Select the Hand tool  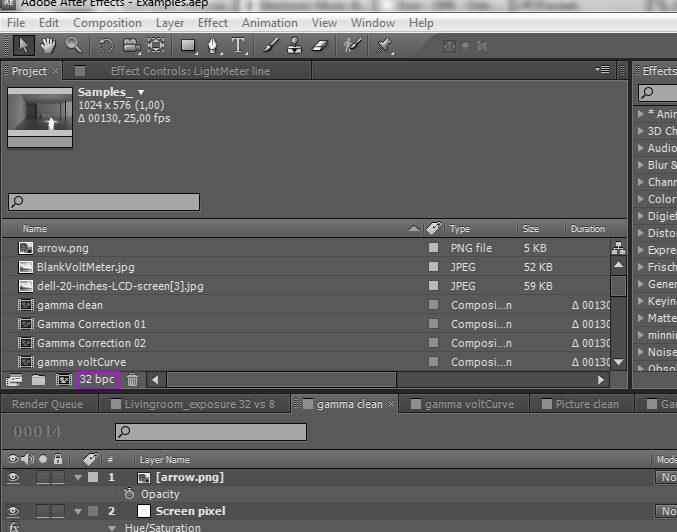[47, 45]
